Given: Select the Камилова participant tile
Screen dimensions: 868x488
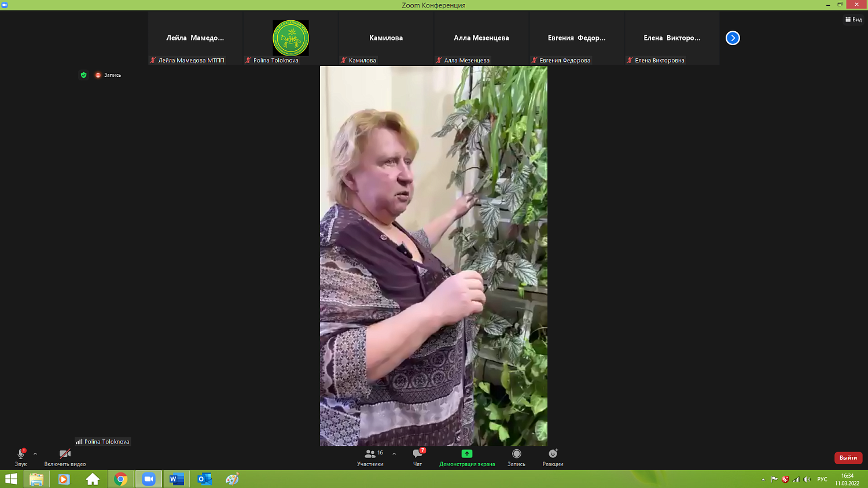Looking at the screenshot, I should (386, 38).
